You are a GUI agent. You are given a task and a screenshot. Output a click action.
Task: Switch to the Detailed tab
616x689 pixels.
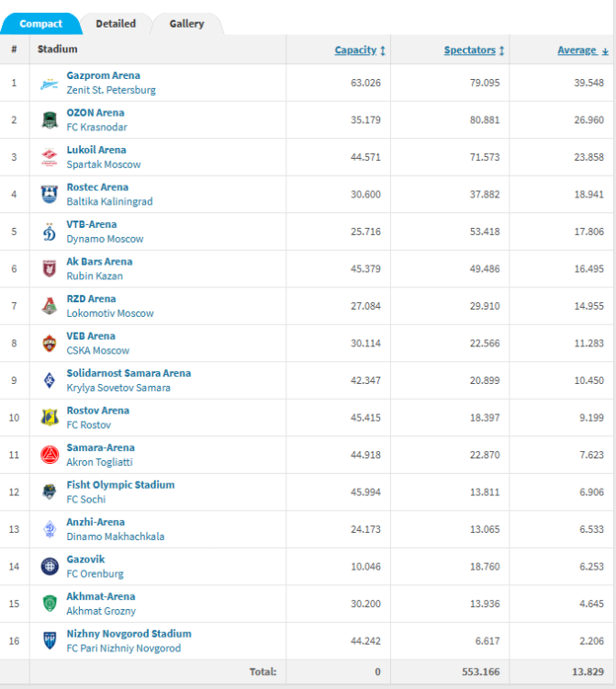(116, 24)
